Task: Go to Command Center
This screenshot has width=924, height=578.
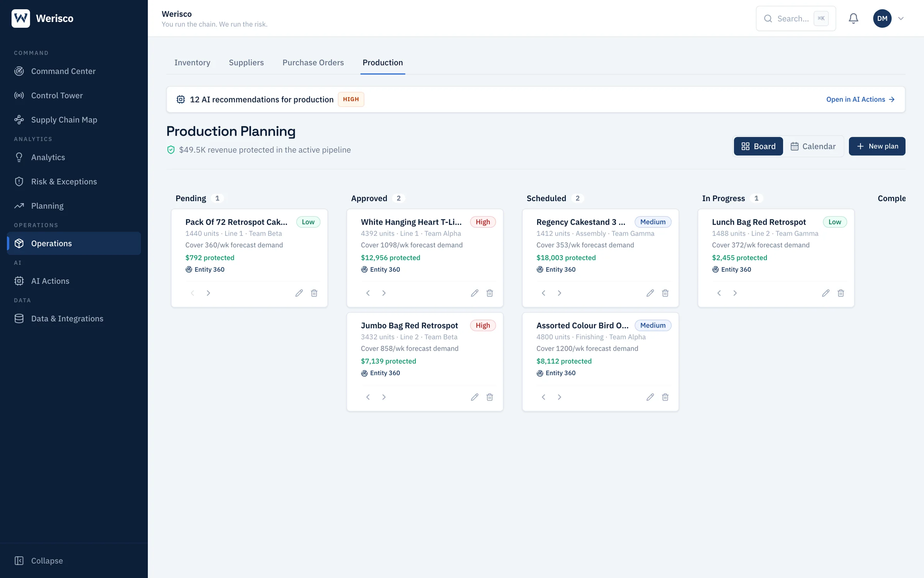Action: click(74, 71)
